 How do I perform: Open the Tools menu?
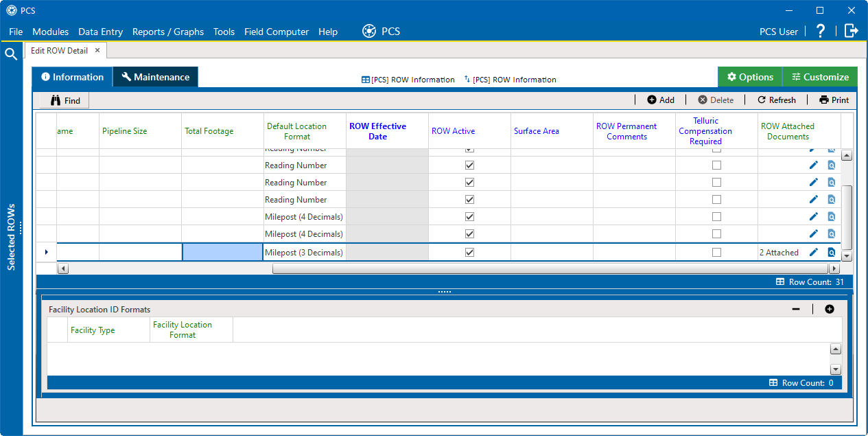tap(224, 32)
